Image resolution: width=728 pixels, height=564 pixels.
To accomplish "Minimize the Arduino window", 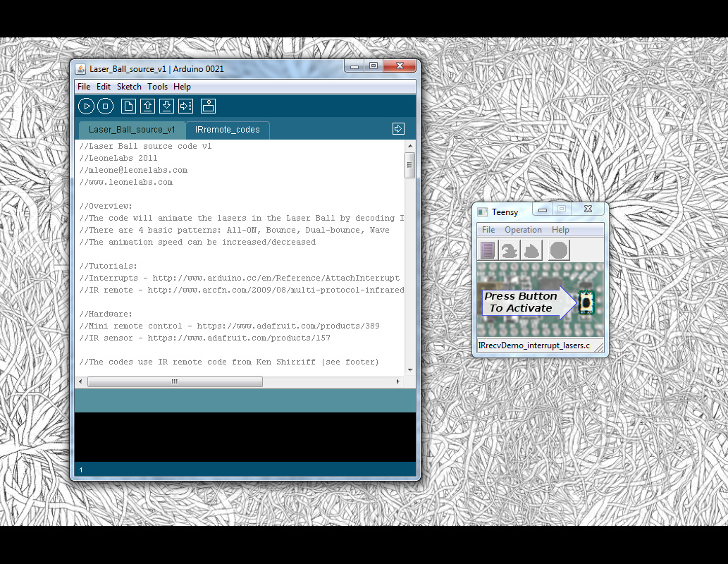I will [354, 66].
